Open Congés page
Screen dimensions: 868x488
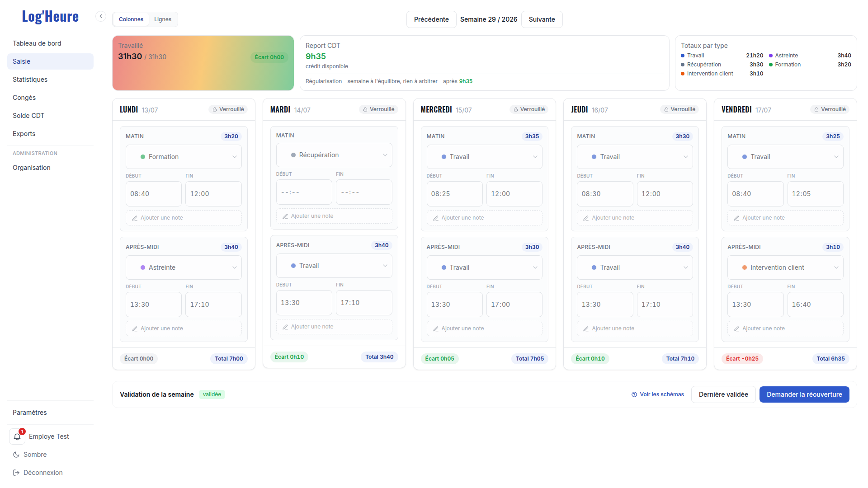click(x=50, y=98)
